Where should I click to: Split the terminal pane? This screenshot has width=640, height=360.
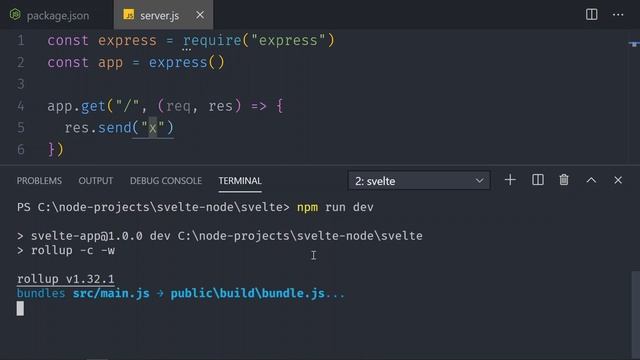pos(538,180)
